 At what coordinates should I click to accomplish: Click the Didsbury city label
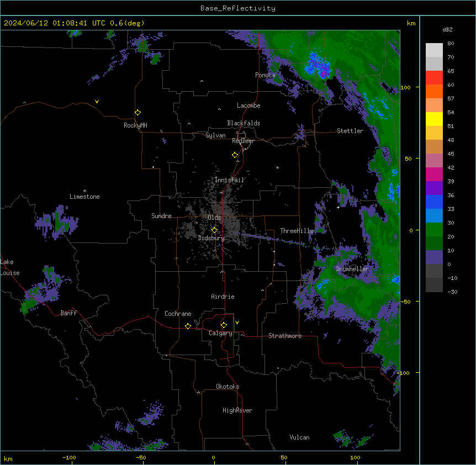pos(211,238)
